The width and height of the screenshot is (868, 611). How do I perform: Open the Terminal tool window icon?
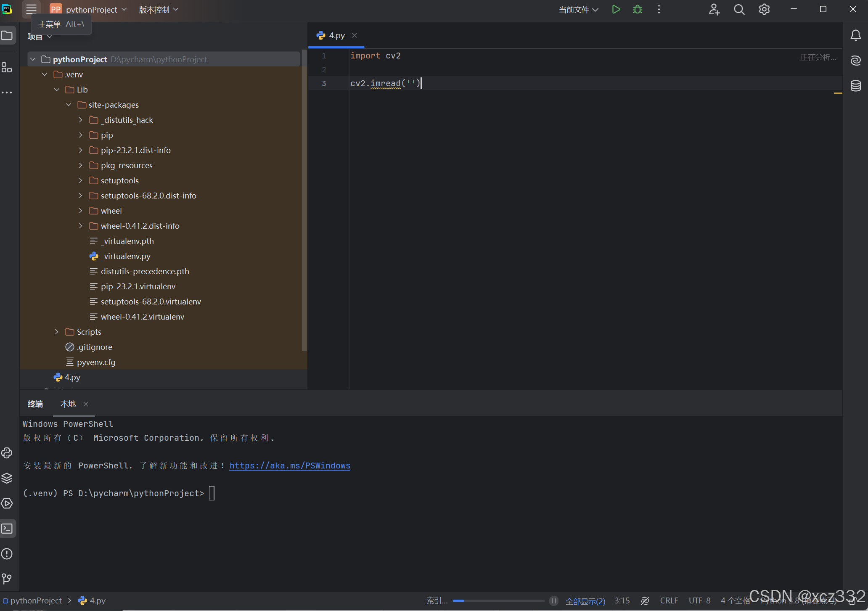click(x=7, y=529)
